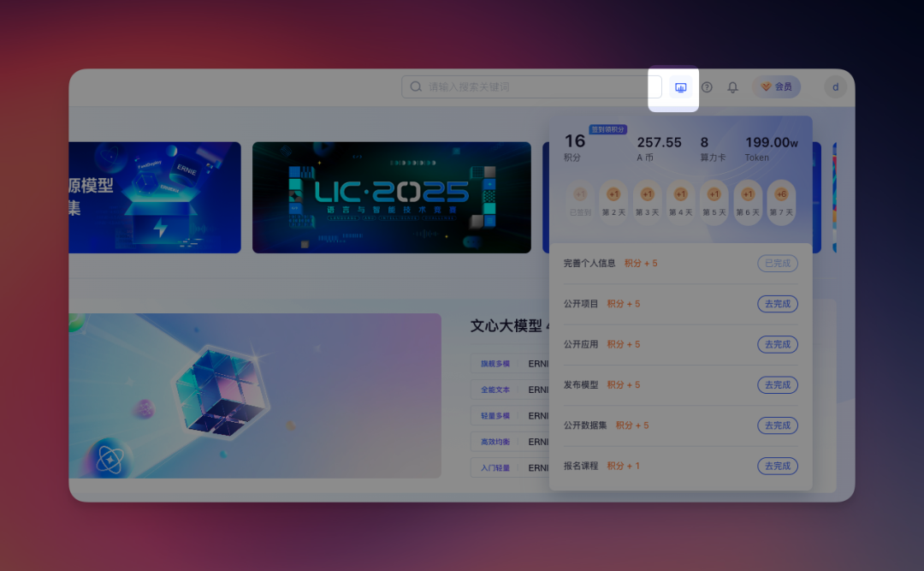Click 去完成 for 报名课程
This screenshot has height=571, width=924.
coord(777,466)
